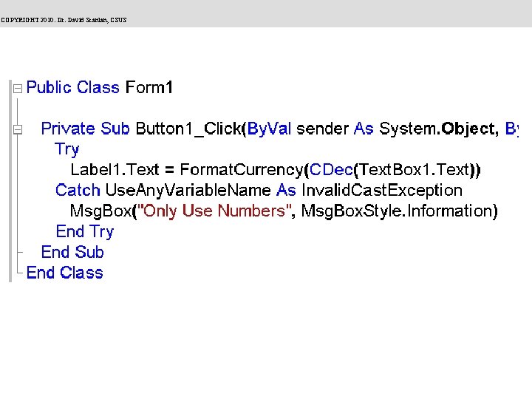The height and width of the screenshot is (399, 532).
Task: Click the End Sub line
Action: 72,252
